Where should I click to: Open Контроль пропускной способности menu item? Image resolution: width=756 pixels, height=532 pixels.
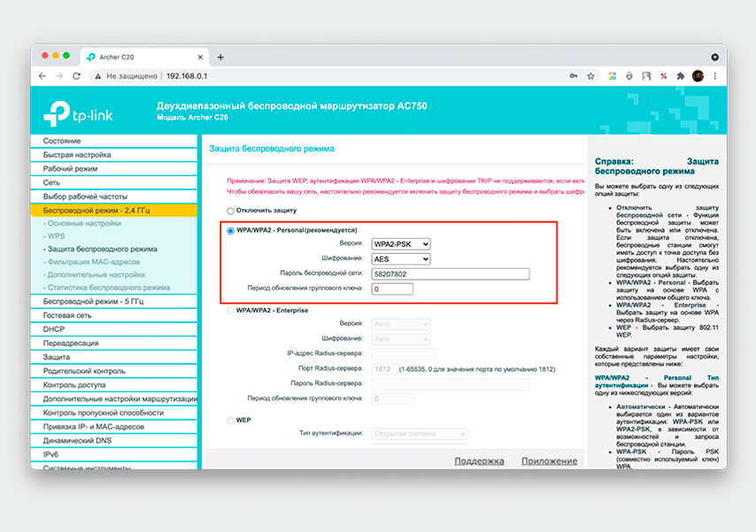click(114, 412)
